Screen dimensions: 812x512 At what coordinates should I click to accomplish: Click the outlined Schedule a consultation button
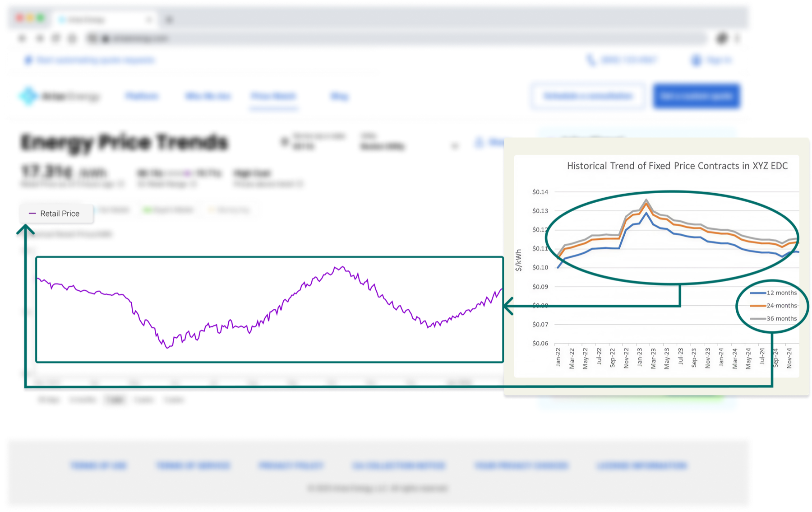click(588, 96)
